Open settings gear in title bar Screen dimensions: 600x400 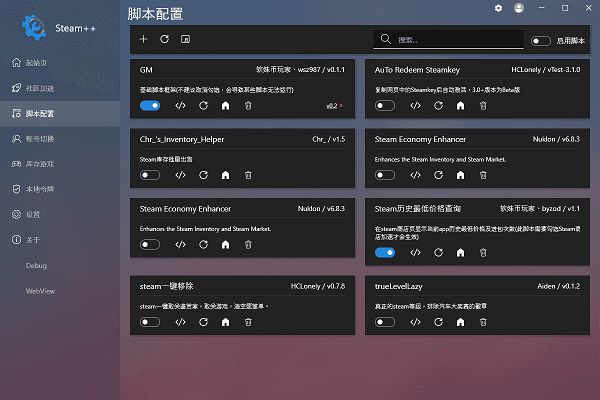tap(498, 8)
